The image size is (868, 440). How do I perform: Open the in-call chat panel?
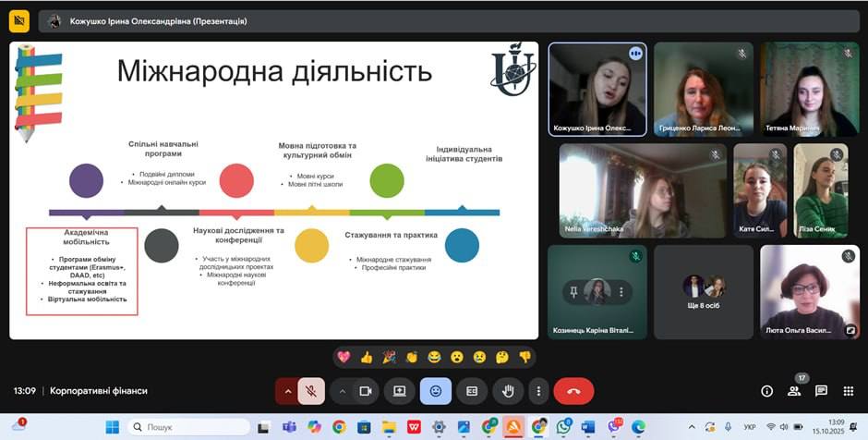[821, 391]
